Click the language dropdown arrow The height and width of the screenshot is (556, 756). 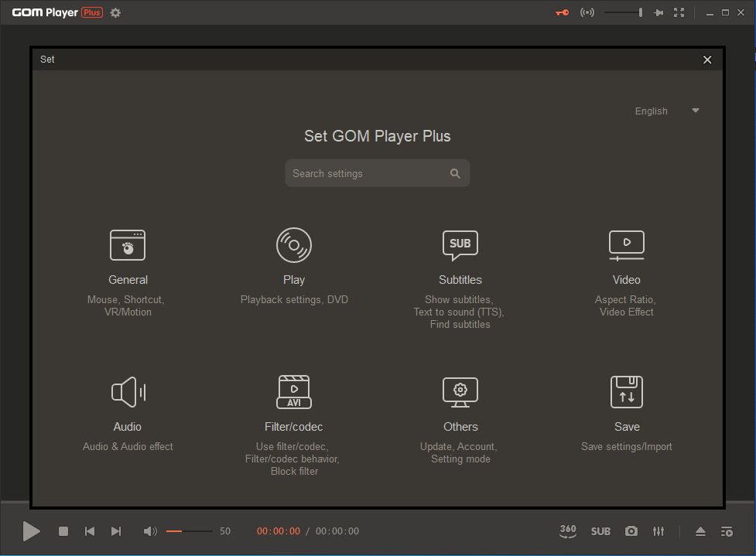[x=695, y=111]
